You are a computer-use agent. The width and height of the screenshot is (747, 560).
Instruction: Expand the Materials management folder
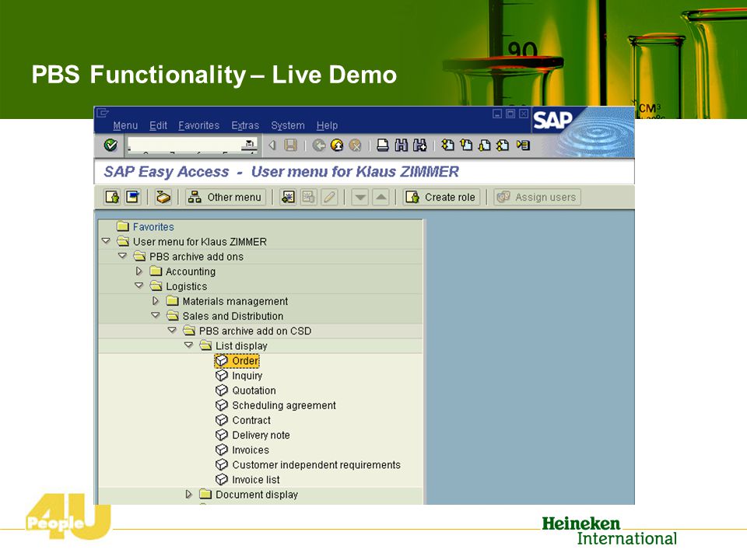pyautogui.click(x=156, y=300)
